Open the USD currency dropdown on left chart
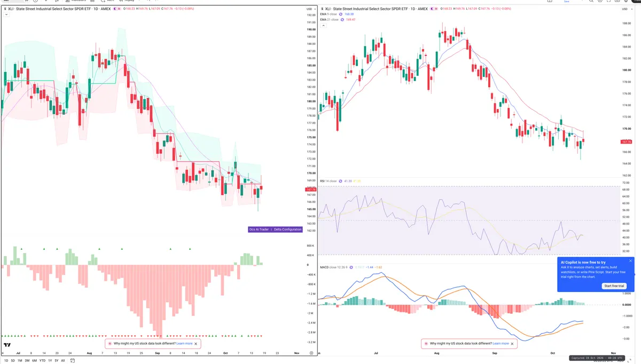641x364 pixels. point(310,9)
